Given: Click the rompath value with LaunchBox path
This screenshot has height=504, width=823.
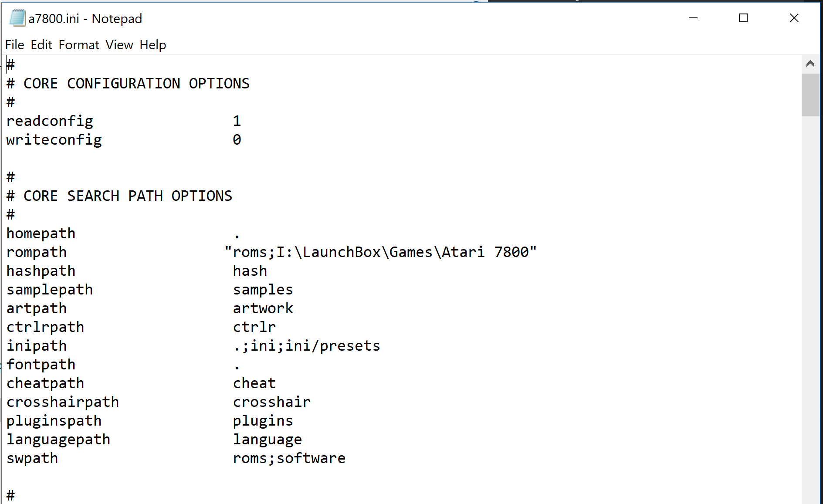Looking at the screenshot, I should 380,252.
